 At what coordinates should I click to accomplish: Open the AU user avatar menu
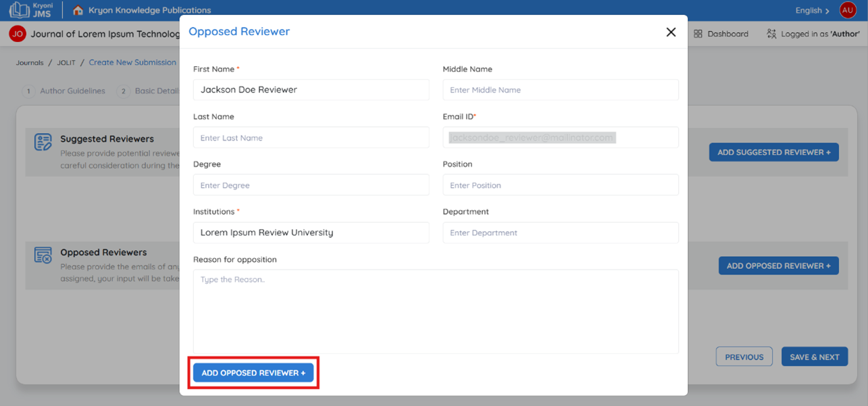[x=848, y=10]
